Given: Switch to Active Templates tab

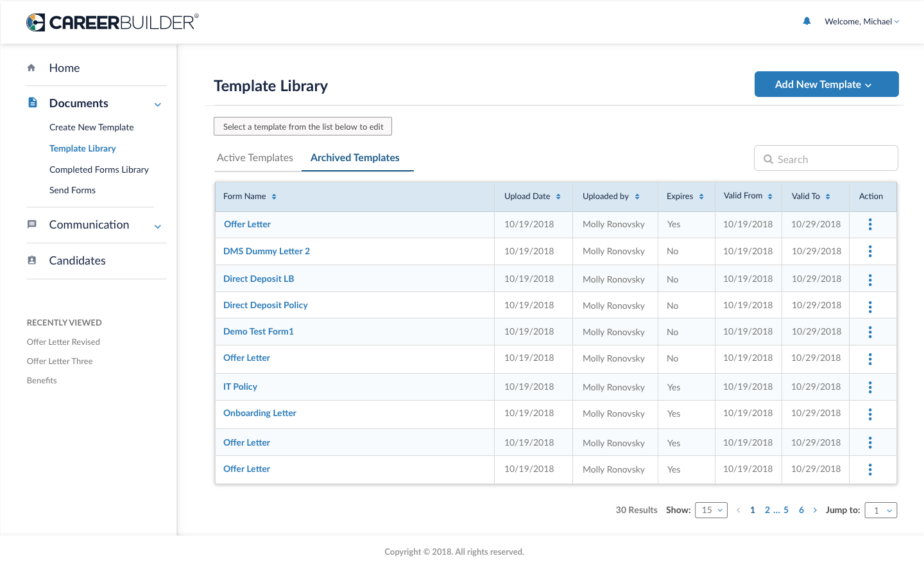Looking at the screenshot, I should 255,157.
